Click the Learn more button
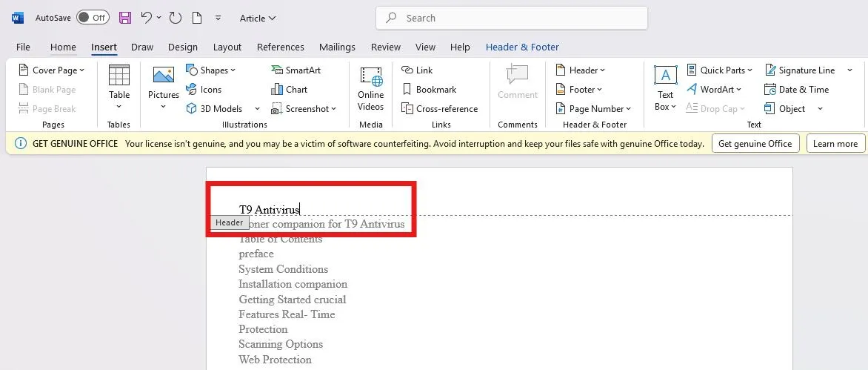Viewport: 868px width, 370px height. [x=835, y=143]
